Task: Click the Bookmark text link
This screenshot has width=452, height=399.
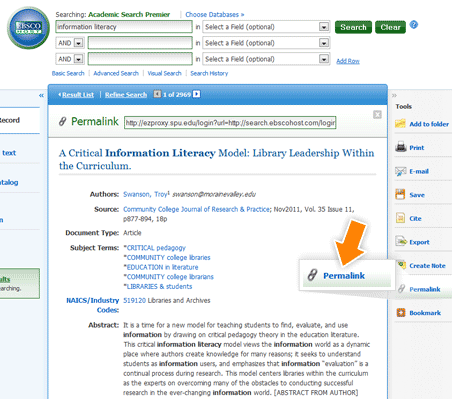Action: pos(425,313)
